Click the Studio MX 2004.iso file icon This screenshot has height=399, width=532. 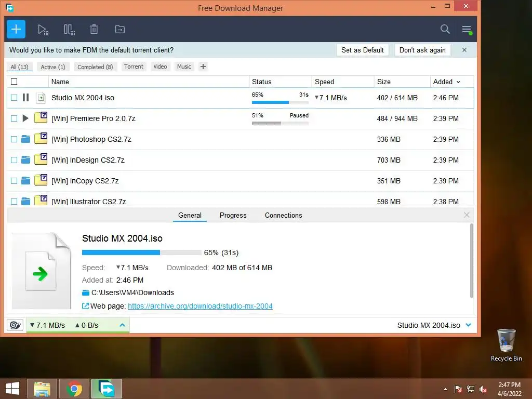click(x=41, y=98)
